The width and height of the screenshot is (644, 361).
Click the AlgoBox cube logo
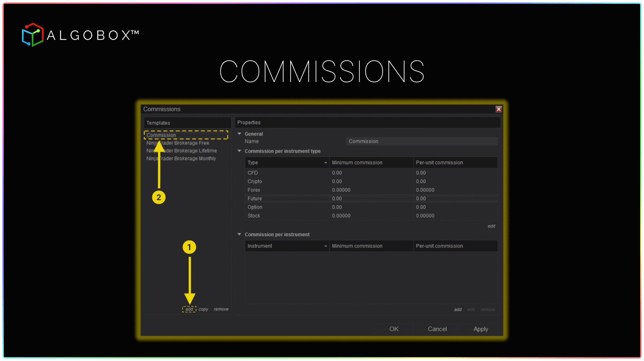[33, 35]
